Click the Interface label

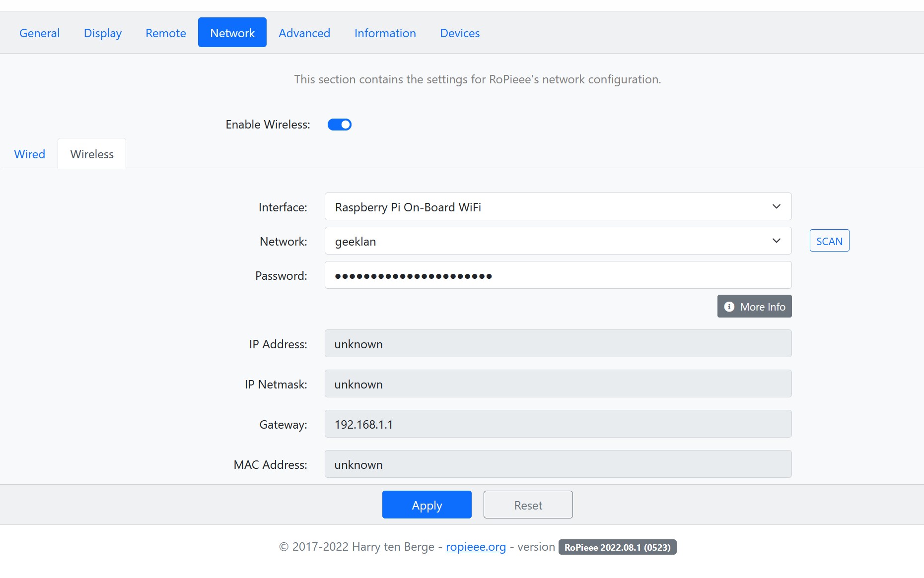tap(283, 207)
